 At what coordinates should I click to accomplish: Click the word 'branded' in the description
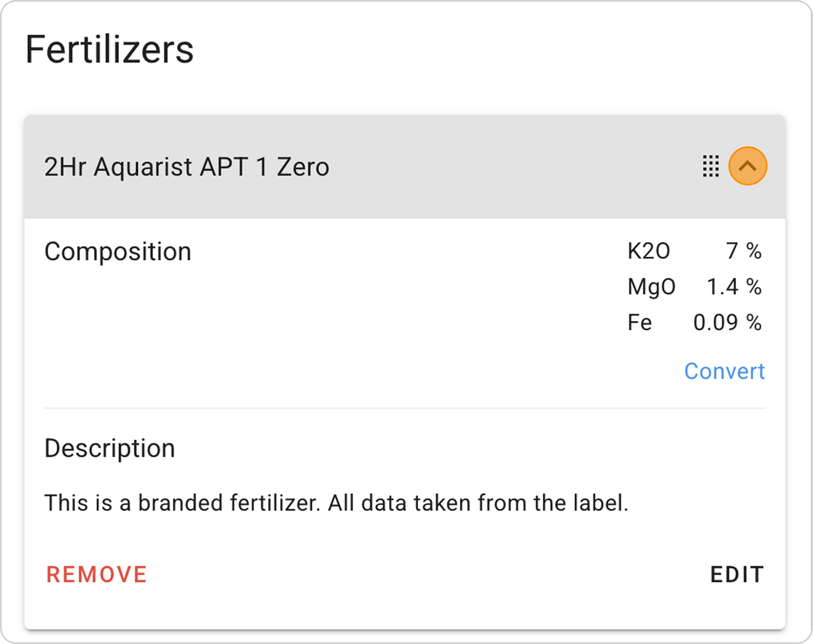(180, 503)
